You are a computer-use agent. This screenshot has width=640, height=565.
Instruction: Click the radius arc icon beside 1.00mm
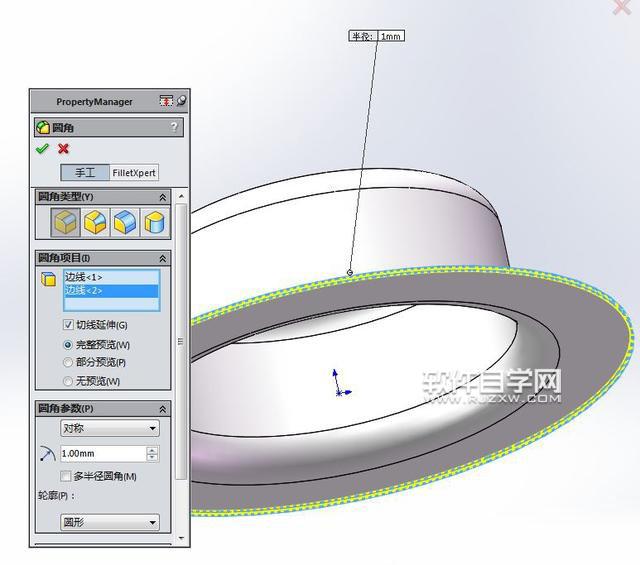coord(48,453)
